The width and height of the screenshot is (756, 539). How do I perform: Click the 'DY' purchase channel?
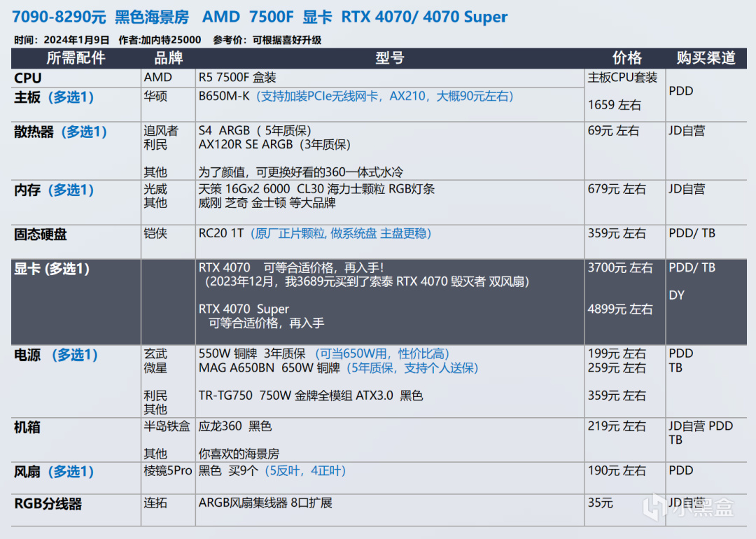[676, 295]
